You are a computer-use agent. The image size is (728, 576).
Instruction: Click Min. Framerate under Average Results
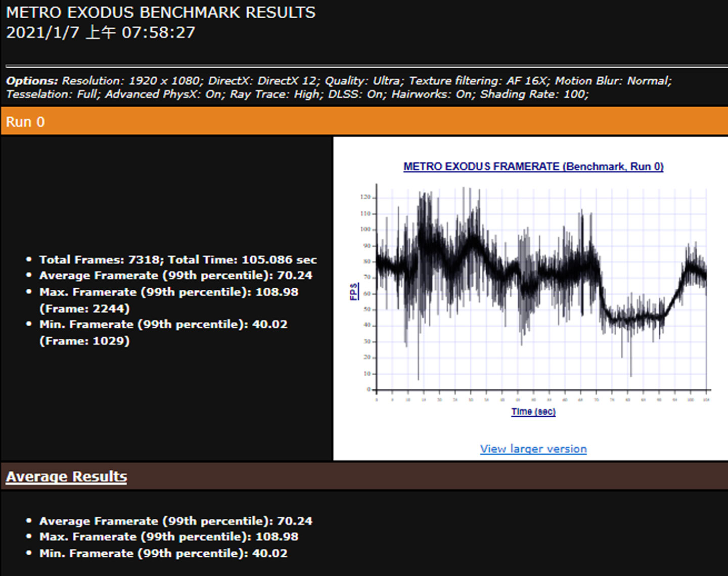[163, 553]
